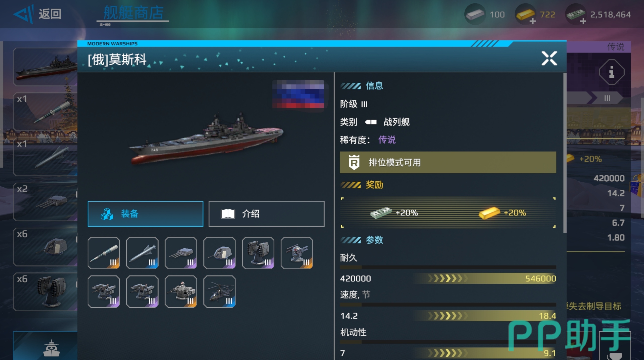The height and width of the screenshot is (360, 644).
Task: Add gold using the plus icon
Action: 532,21
